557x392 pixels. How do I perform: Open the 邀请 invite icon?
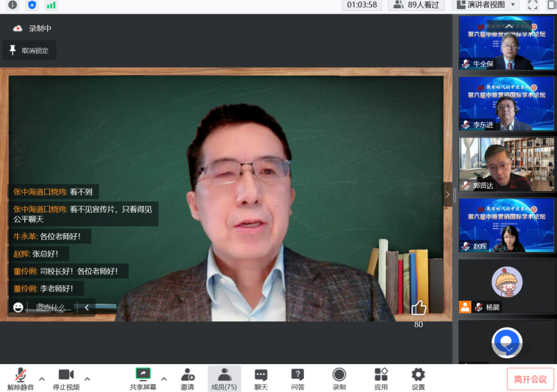coord(187,379)
